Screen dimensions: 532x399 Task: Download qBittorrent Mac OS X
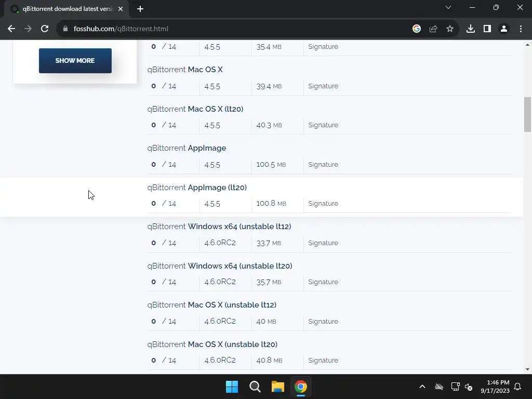tap(185, 70)
